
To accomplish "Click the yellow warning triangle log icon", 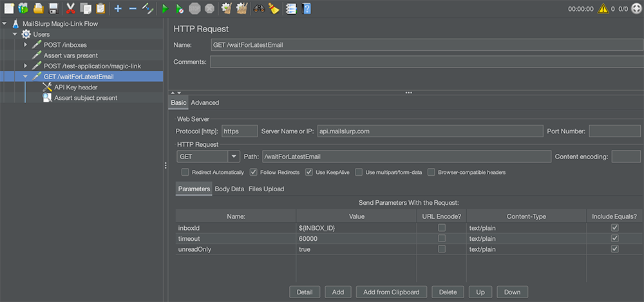I will coord(603,8).
